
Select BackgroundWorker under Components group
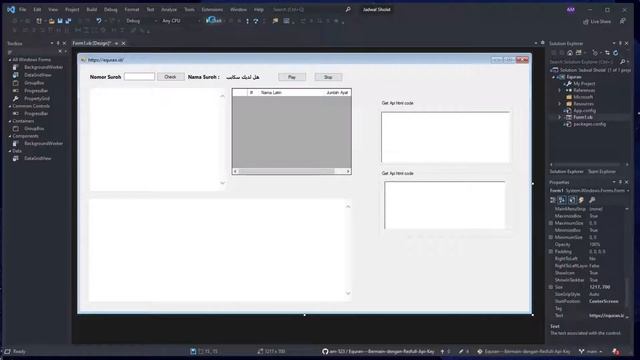43,144
